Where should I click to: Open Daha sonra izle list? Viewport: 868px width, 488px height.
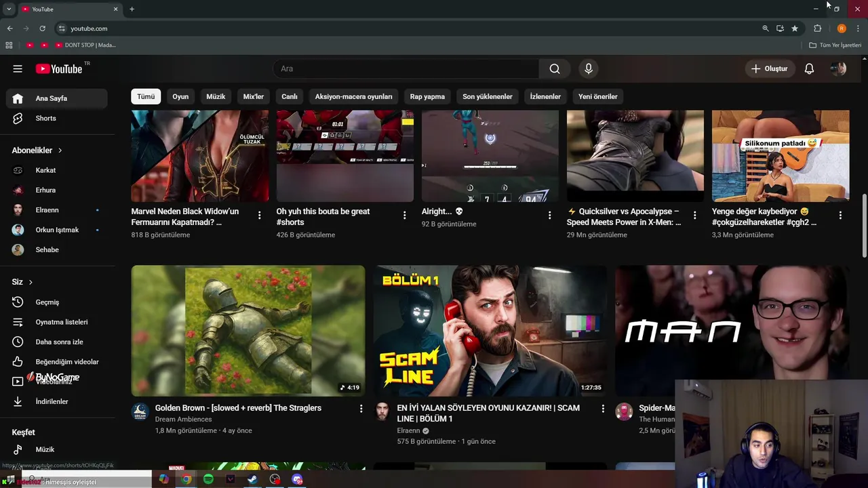coord(57,342)
